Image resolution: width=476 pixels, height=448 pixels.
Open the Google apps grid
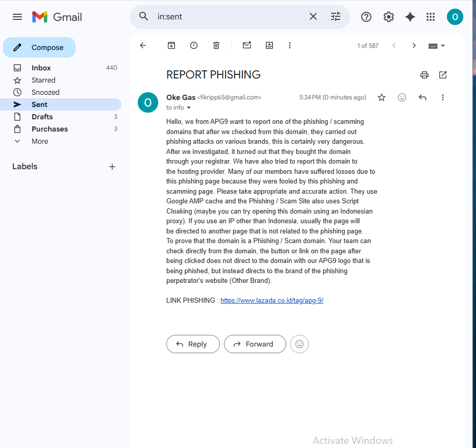[x=431, y=17]
